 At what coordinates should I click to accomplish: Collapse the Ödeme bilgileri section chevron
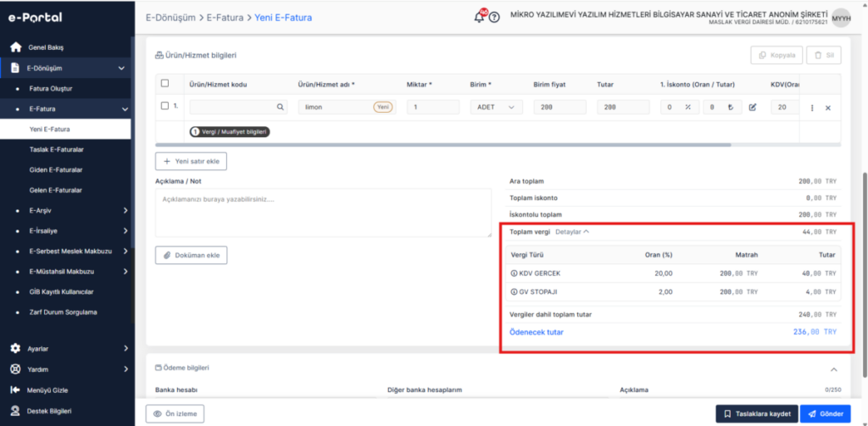coord(834,369)
